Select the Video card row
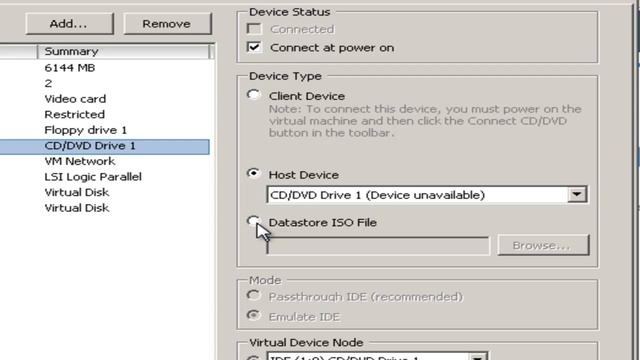The width and height of the screenshot is (640, 360). (105, 99)
